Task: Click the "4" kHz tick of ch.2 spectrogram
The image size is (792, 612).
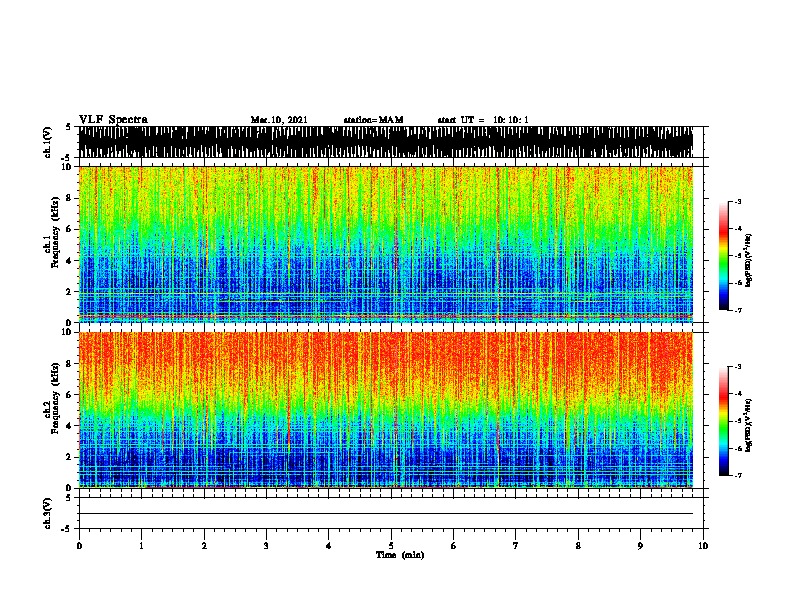Action: pyautogui.click(x=70, y=426)
